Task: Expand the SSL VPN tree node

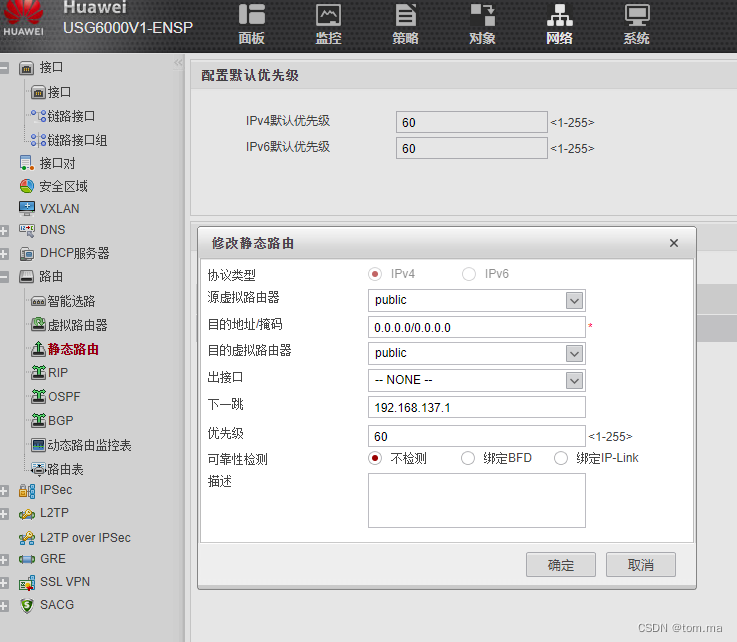Action: pos(4,583)
